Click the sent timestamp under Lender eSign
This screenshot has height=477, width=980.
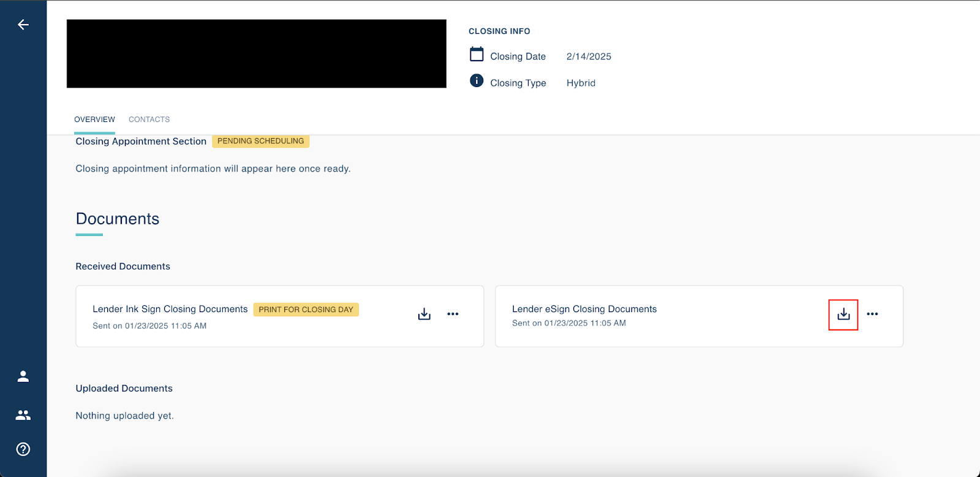[x=569, y=323]
